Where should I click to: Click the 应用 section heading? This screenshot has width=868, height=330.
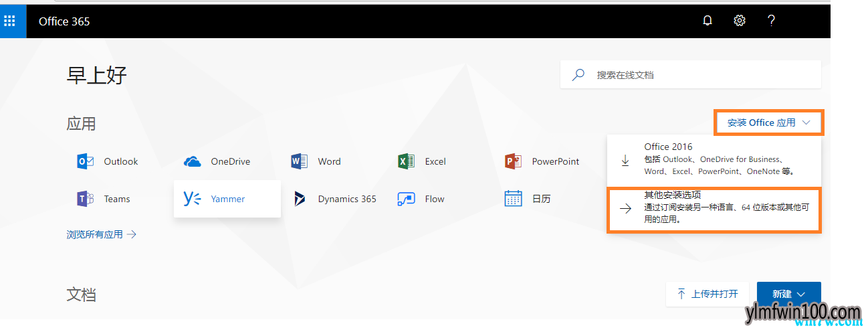pyautogui.click(x=81, y=123)
